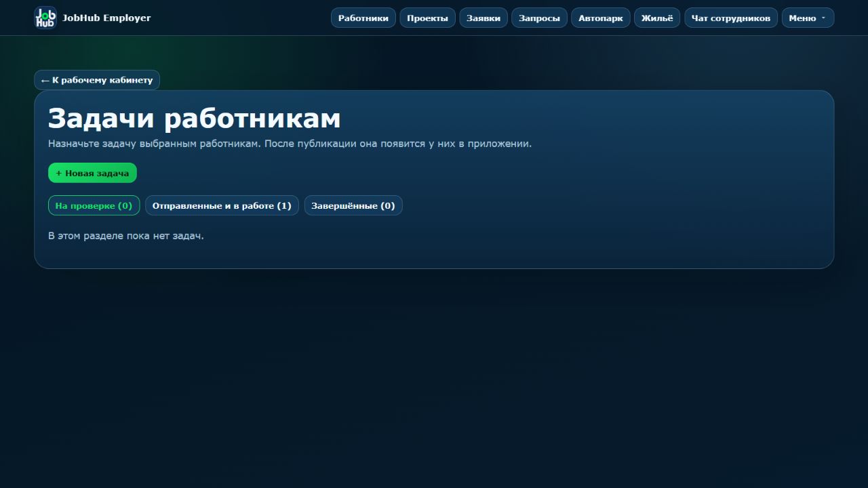Image resolution: width=868 pixels, height=488 pixels.
Task: Click the JobHub logo icon
Action: 45,18
